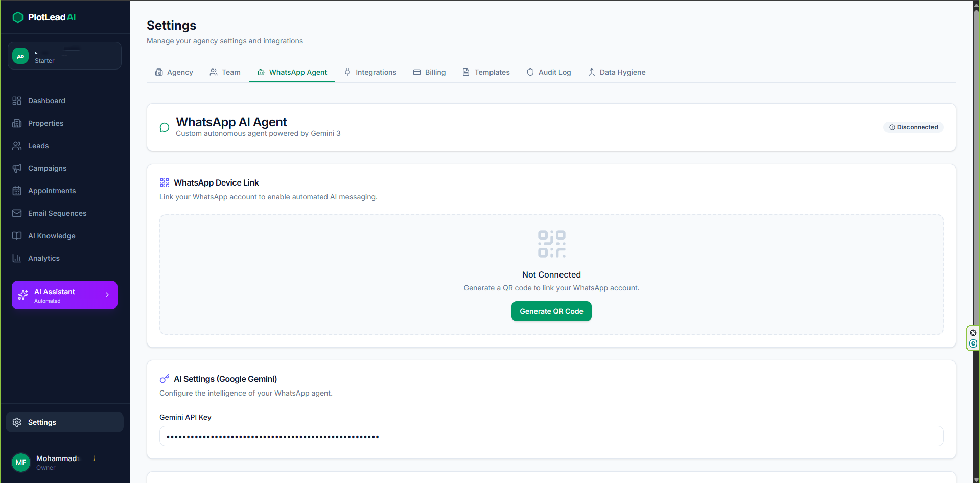Viewport: 980px width, 483px height.
Task: Open Leads from the sidebar
Action: 64,146
